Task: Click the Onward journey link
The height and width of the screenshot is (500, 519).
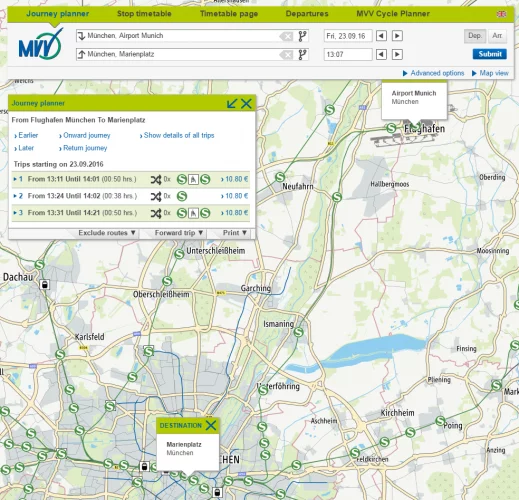Action: click(x=85, y=135)
